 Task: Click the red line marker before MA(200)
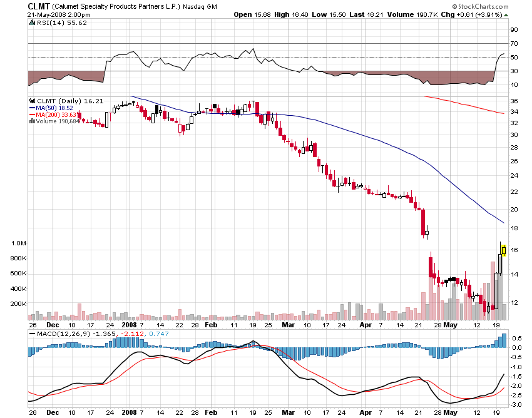[x=32, y=115]
